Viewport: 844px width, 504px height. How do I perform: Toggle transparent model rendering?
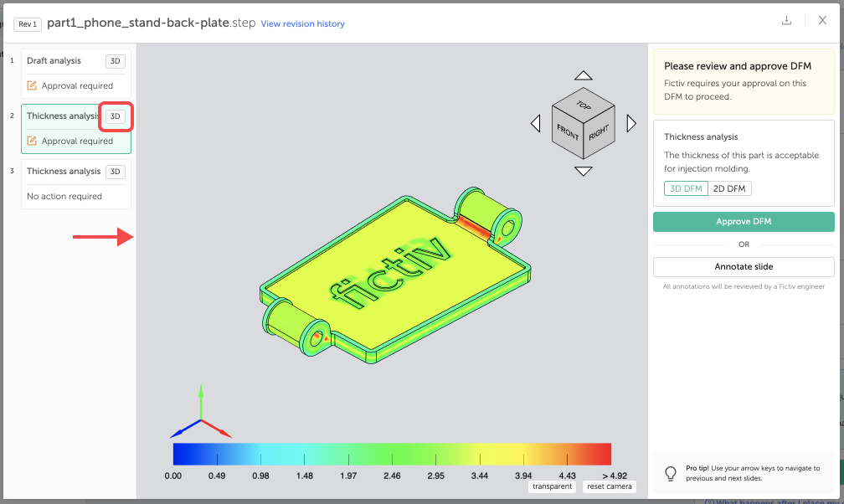pos(553,486)
